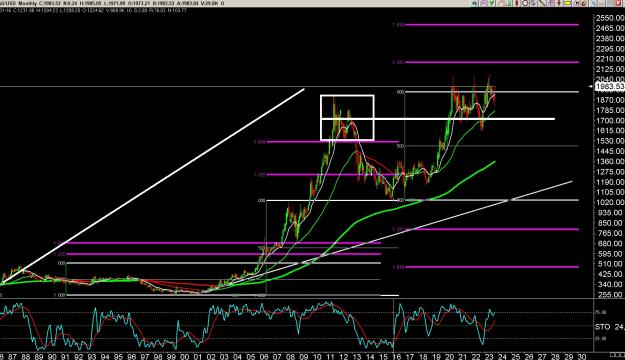Viewport: 625px width, 360px height.
Task: Click year 08 on the time axis
Action: tap(291, 356)
